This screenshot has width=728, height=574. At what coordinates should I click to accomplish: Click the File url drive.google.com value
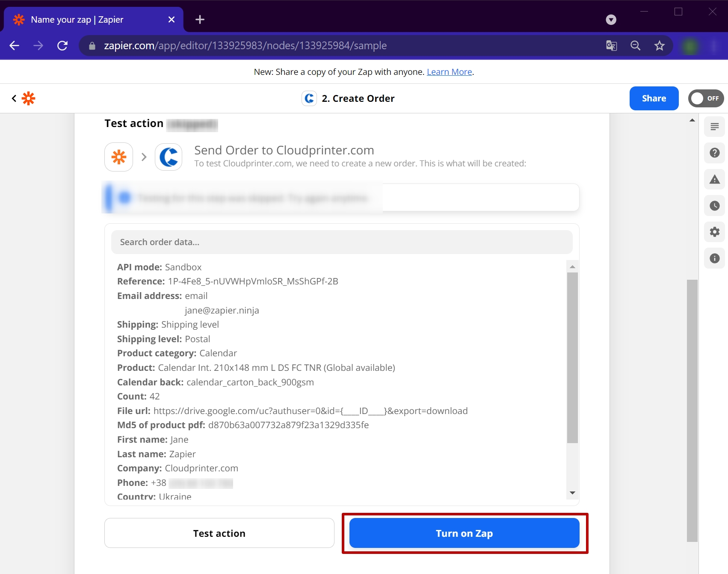[x=311, y=411]
